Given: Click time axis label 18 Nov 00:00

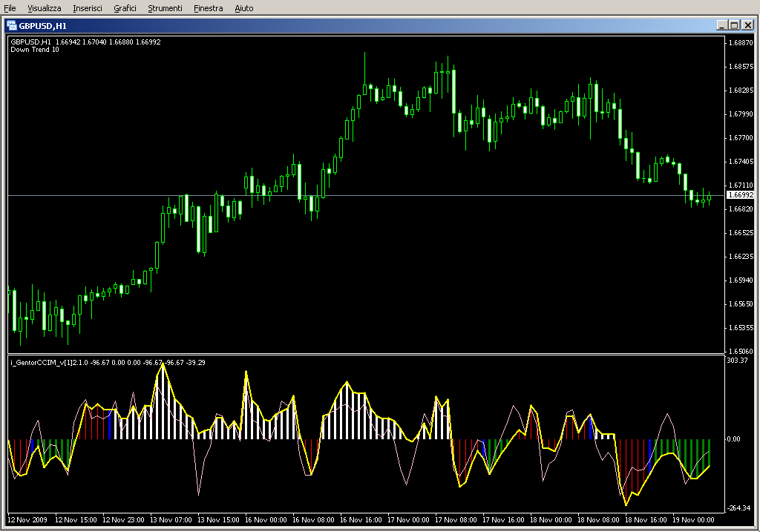Looking at the screenshot, I should (x=551, y=520).
